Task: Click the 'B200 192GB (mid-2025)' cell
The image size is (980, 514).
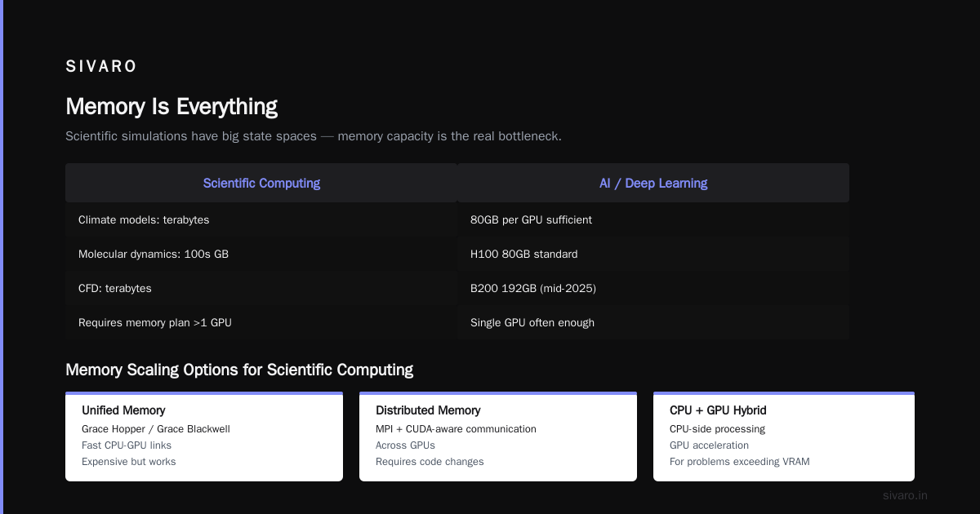Action: (653, 288)
